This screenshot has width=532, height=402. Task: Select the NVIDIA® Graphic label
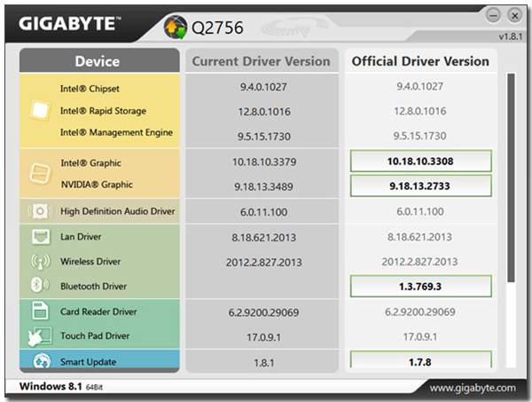click(97, 185)
